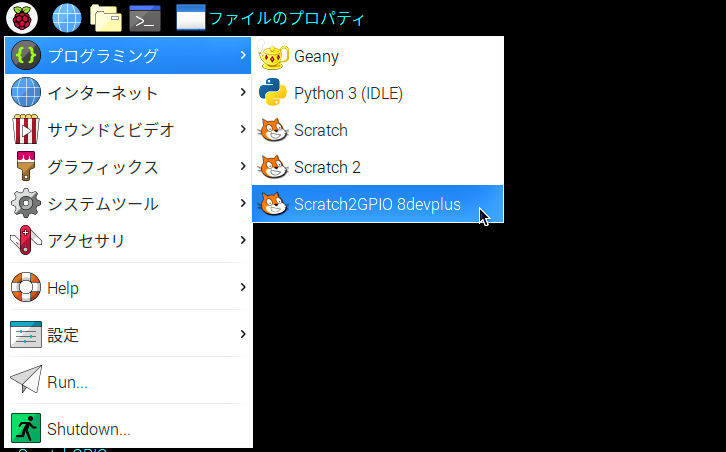Launch the terminal icon in the taskbar
The width and height of the screenshot is (726, 452).
[x=145, y=19]
